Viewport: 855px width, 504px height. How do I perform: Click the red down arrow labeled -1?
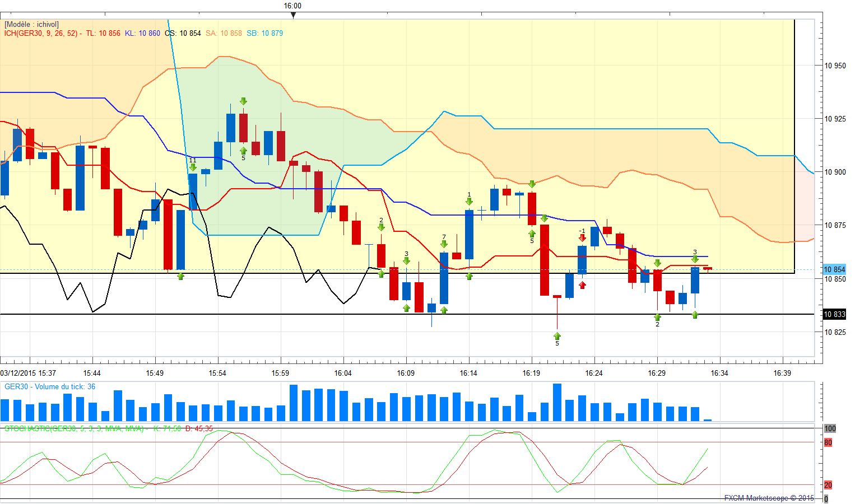[583, 237]
